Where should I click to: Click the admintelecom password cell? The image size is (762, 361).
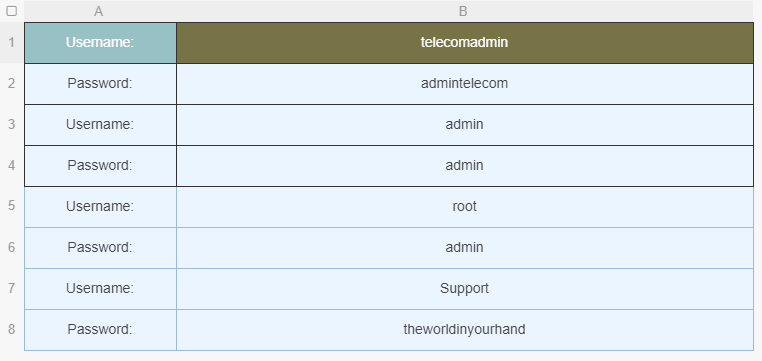pos(465,84)
